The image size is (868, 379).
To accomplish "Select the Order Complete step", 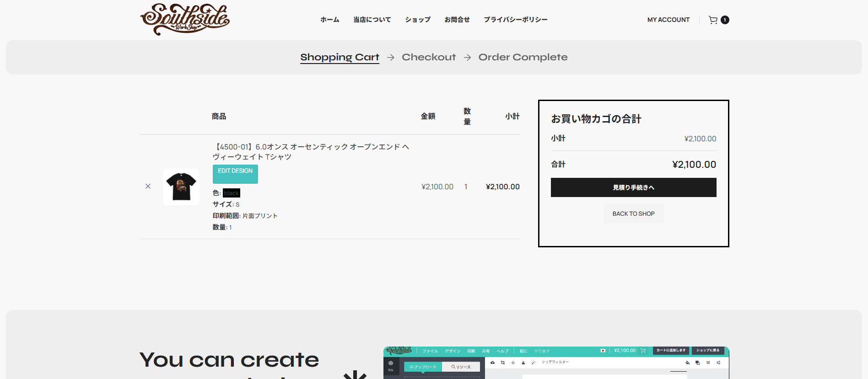I will tap(523, 57).
